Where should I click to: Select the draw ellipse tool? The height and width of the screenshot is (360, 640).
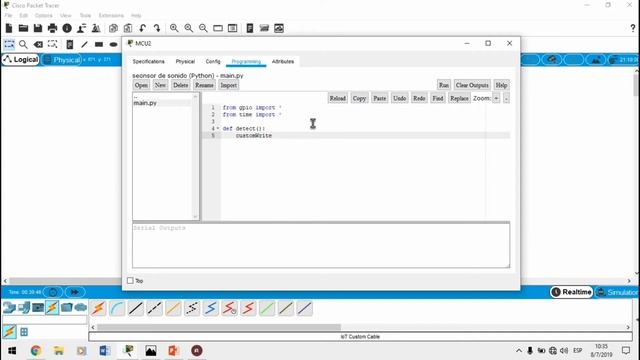coord(113,44)
